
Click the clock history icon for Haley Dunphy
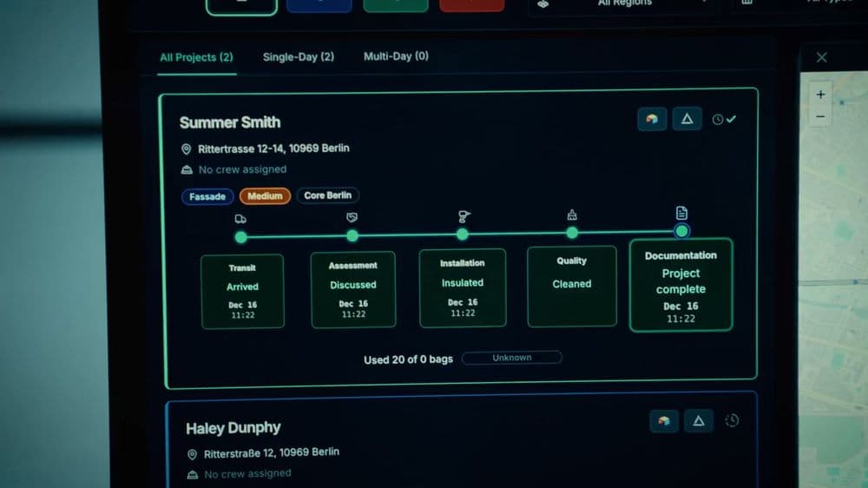pos(732,420)
